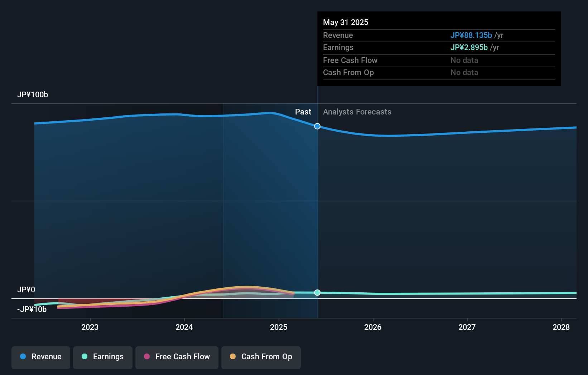This screenshot has width=588, height=375.
Task: Click the Earnings data point marker
Action: [x=317, y=293]
